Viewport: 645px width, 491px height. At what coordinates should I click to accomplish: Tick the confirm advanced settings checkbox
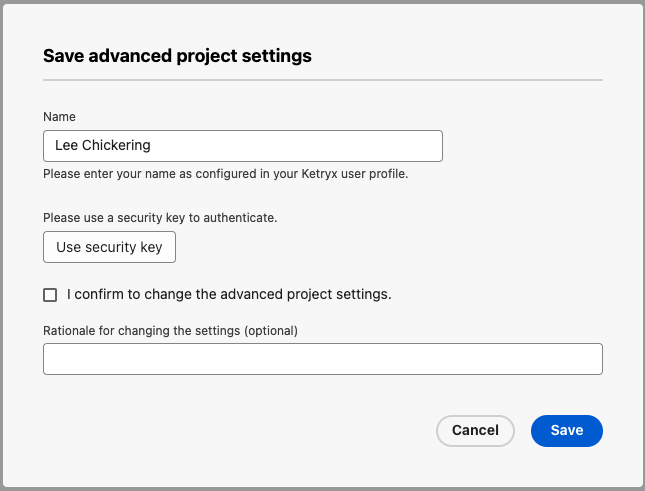tap(50, 295)
